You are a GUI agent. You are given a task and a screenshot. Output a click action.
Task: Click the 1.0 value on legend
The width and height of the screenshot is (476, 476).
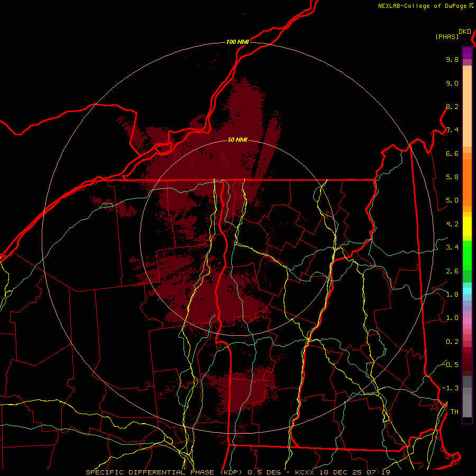452,318
